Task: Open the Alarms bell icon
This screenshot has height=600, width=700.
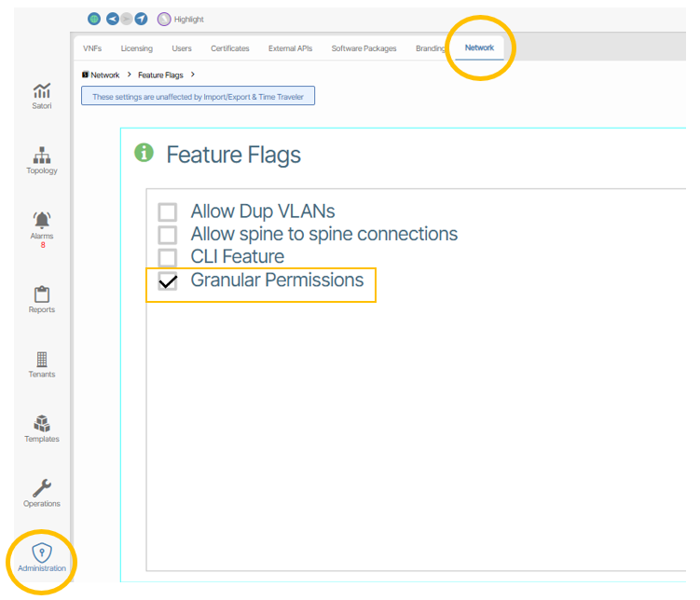Action: point(42,220)
